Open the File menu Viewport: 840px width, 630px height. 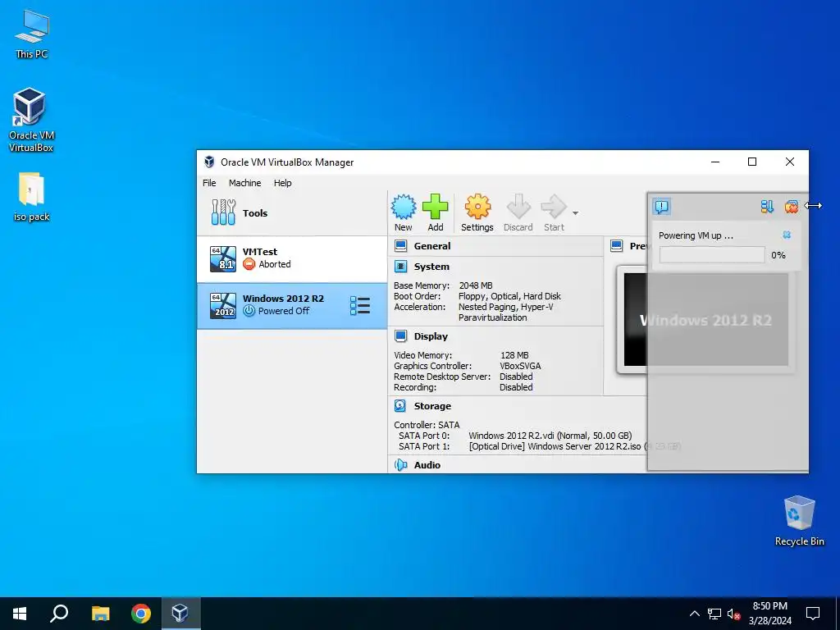(209, 183)
